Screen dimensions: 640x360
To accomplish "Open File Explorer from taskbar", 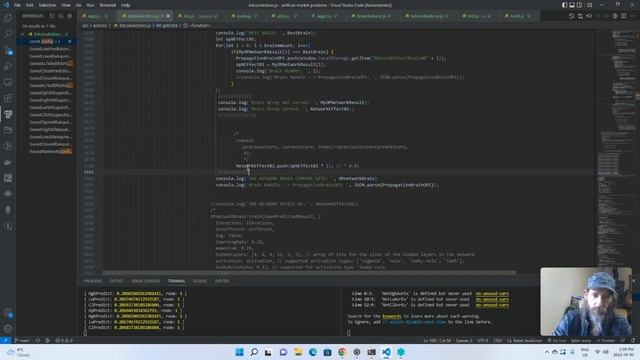I will (298, 352).
